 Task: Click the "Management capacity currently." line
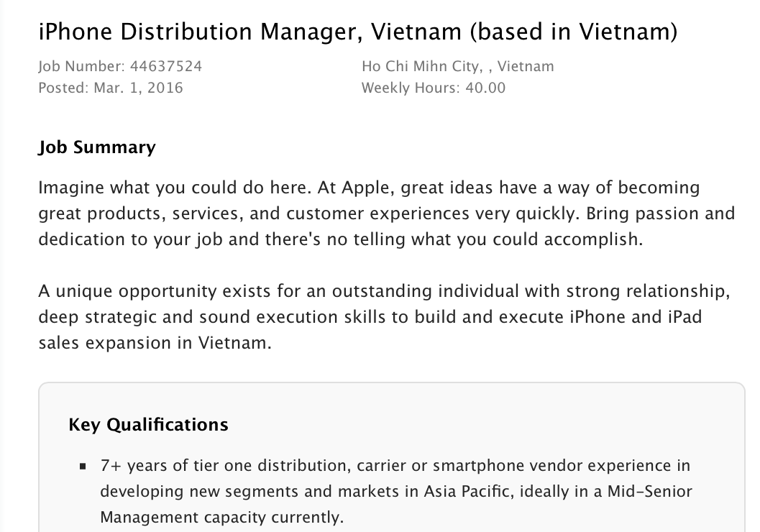click(222, 517)
